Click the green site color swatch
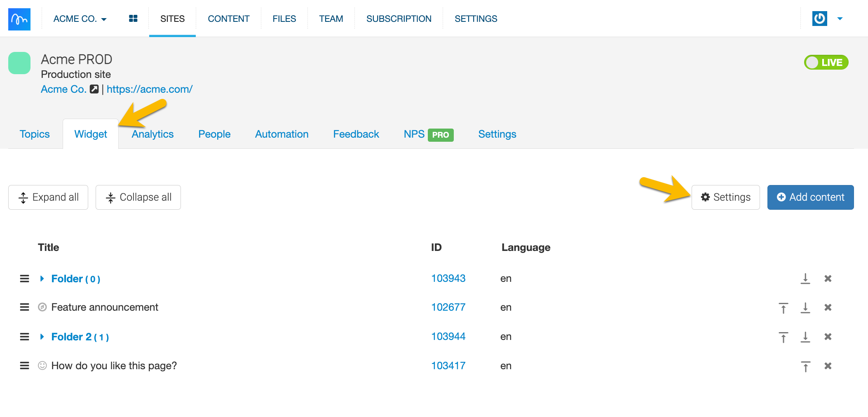This screenshot has height=417, width=868. coord(19,63)
